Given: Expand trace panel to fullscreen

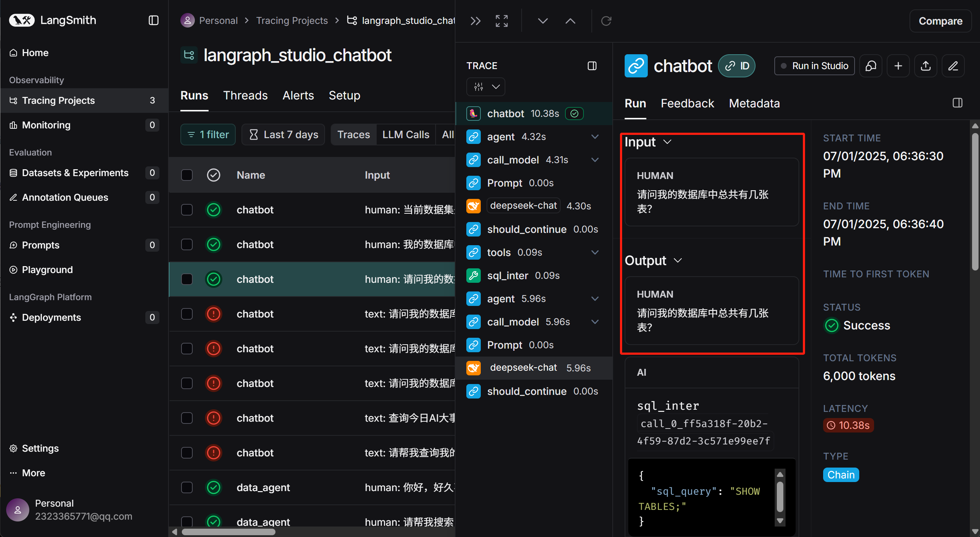Looking at the screenshot, I should point(501,21).
